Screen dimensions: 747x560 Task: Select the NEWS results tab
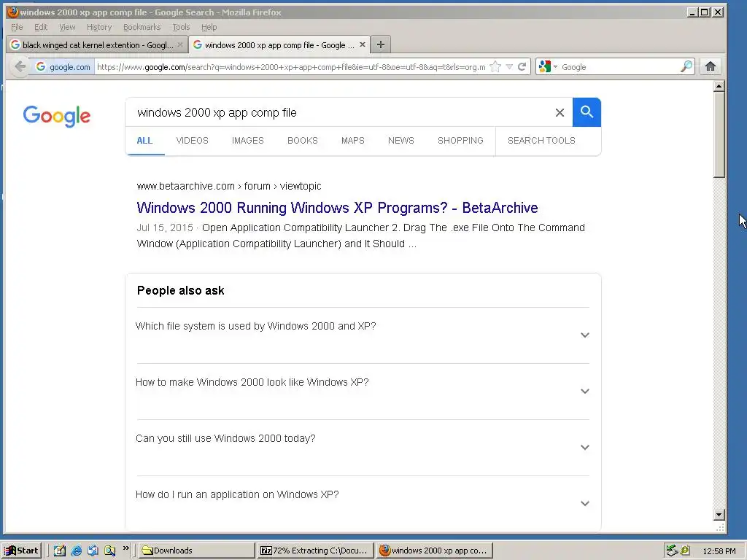[x=400, y=141]
